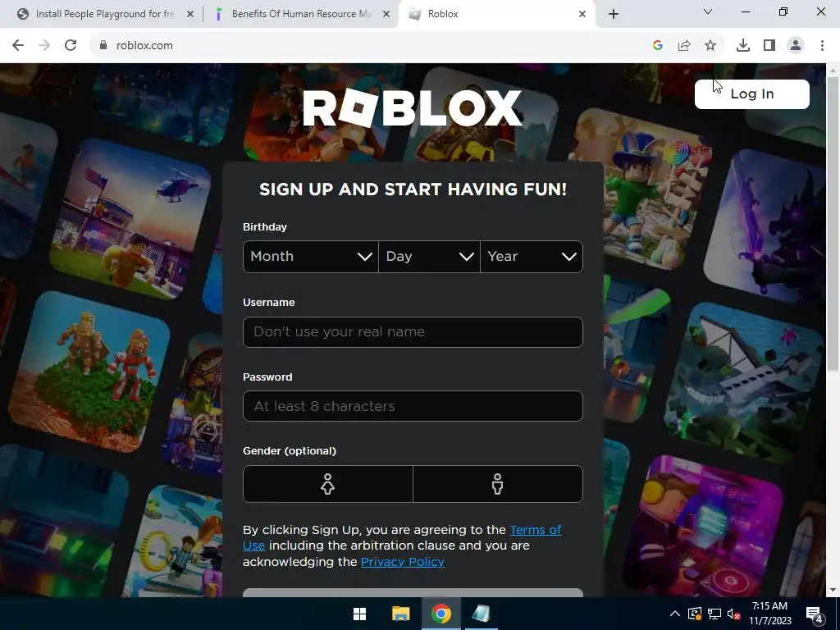Open the Chrome profile menu
The height and width of the screenshot is (630, 840).
click(x=796, y=46)
